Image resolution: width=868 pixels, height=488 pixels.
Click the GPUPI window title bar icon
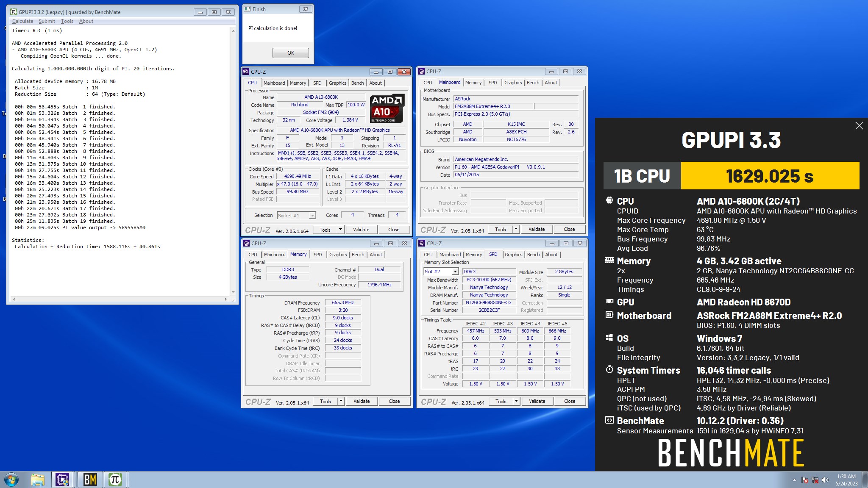point(14,12)
